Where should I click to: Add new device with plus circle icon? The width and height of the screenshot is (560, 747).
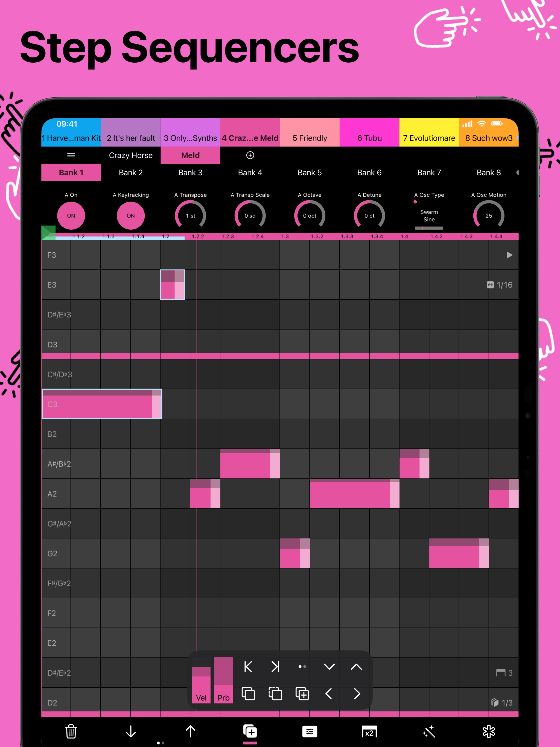coord(250,155)
